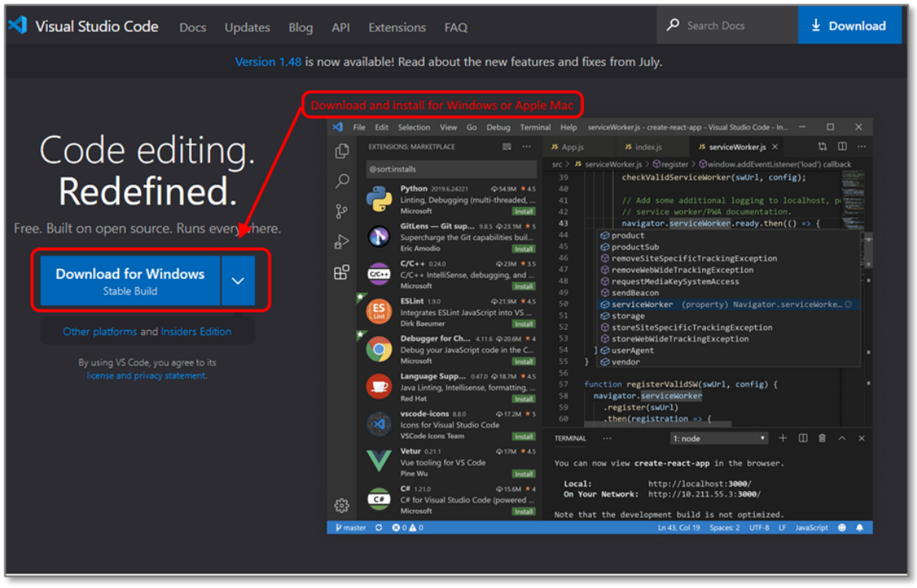Open the Selection menu in VS Code
Screen dimensions: 917x588
click(x=414, y=127)
